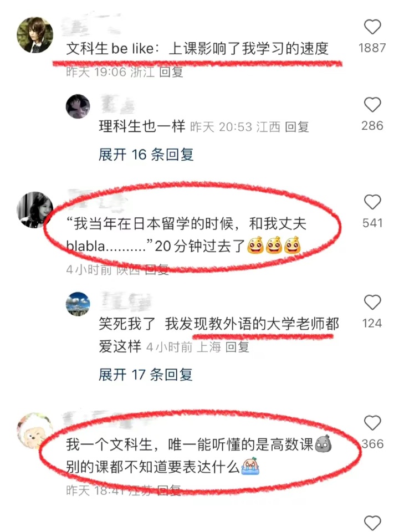Viewport: 399px width, 532px height.
Task: Select the comment about 高数课
Action: click(x=199, y=456)
